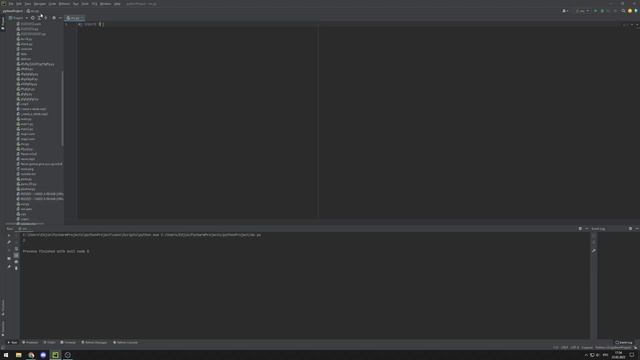Image resolution: width=640 pixels, height=360 pixels.
Task: Open Run panel gear settings
Action: coord(580,229)
